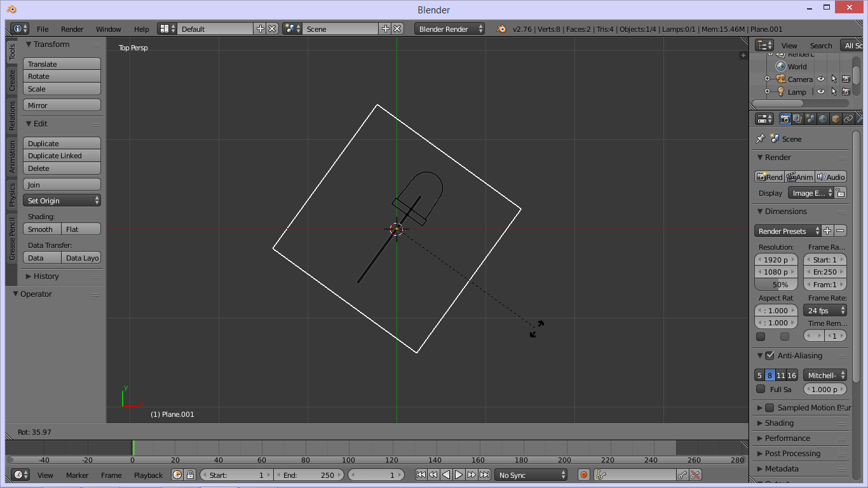Toggle the preview range clock icon
This screenshot has width=868, height=488.
pyautogui.click(x=177, y=475)
